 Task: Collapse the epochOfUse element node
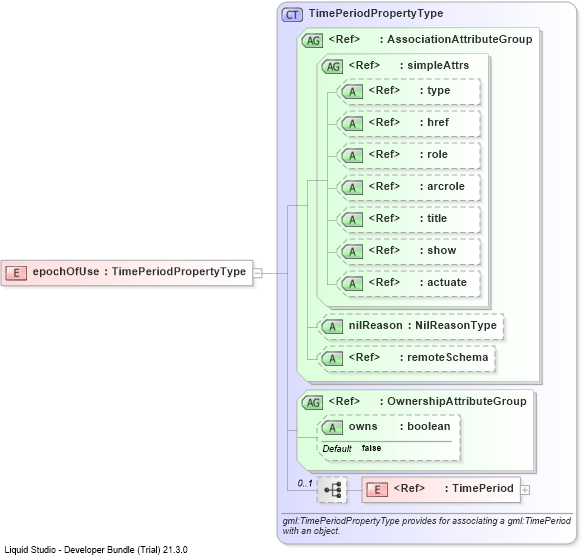(x=258, y=273)
